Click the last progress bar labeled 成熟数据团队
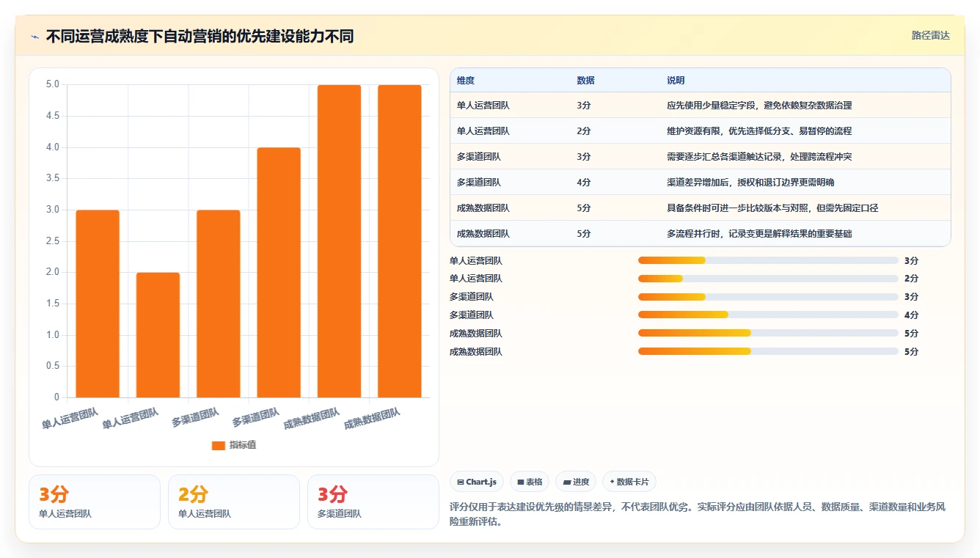980x558 pixels. click(x=768, y=351)
